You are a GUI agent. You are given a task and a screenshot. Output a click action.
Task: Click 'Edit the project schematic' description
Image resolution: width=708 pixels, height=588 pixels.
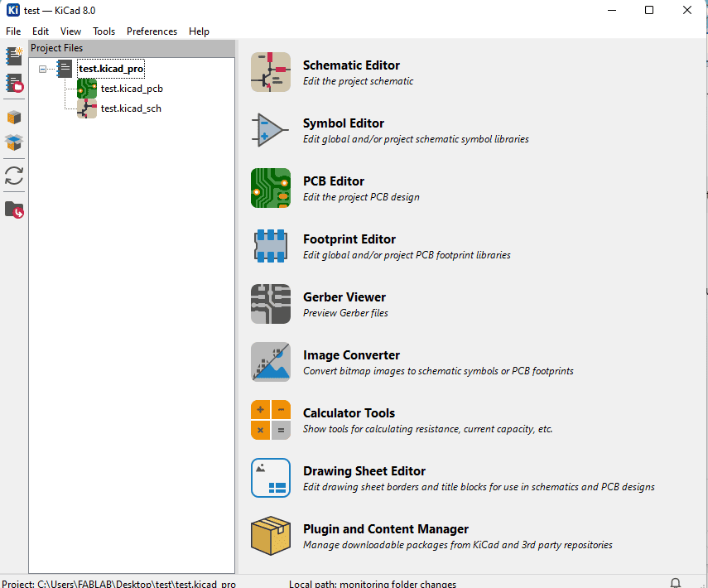(x=358, y=81)
